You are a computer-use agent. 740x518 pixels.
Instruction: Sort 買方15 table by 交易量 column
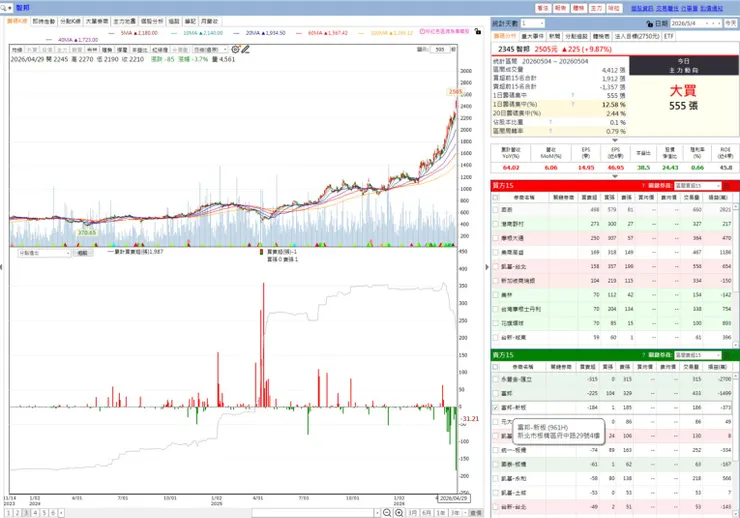692,198
